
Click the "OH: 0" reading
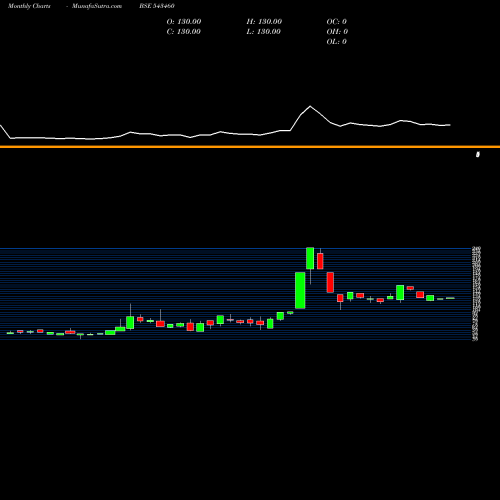point(337,32)
